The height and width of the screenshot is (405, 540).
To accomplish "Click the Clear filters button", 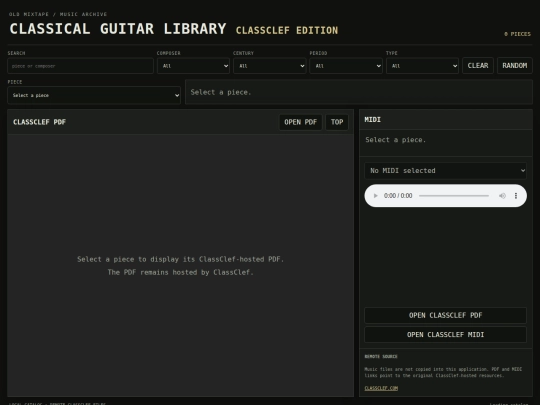I will click(478, 65).
